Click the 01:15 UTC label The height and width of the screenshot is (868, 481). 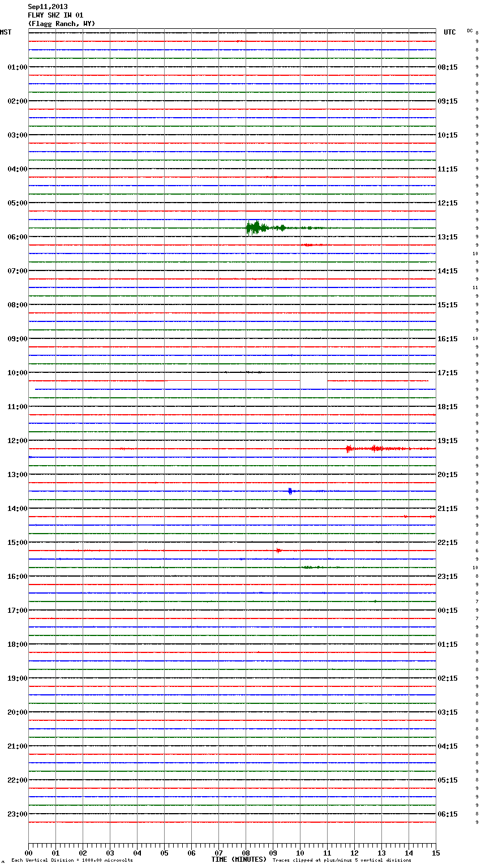tap(448, 644)
